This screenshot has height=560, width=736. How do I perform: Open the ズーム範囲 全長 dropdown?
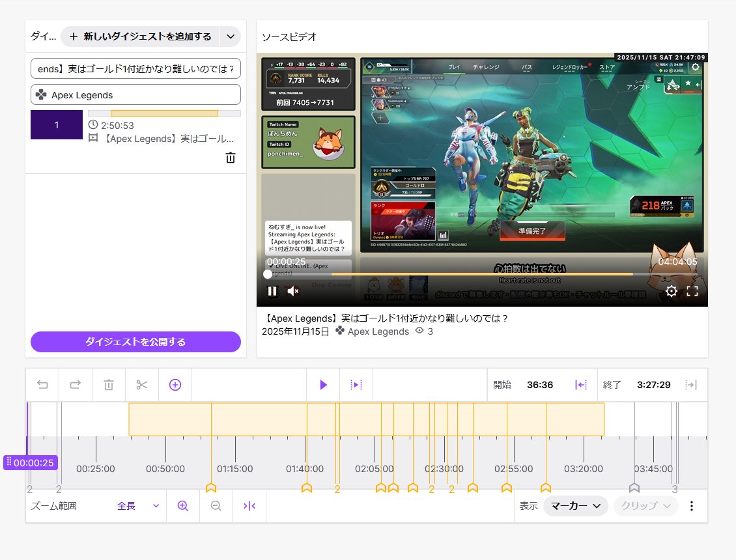[138, 506]
